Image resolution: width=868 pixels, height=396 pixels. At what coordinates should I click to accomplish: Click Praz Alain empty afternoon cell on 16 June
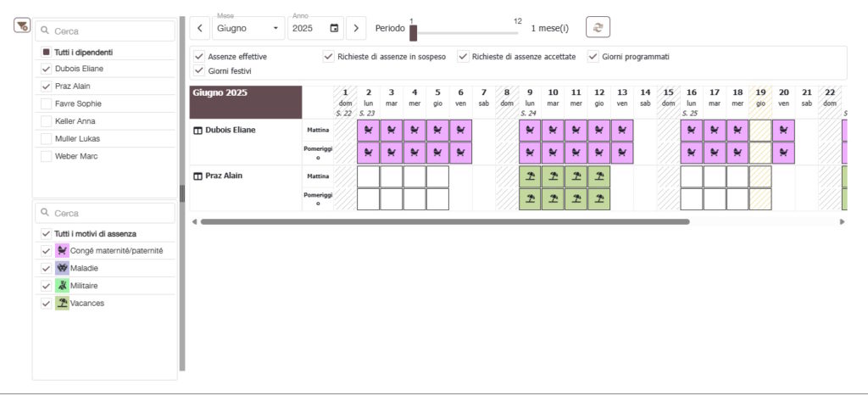(692, 199)
